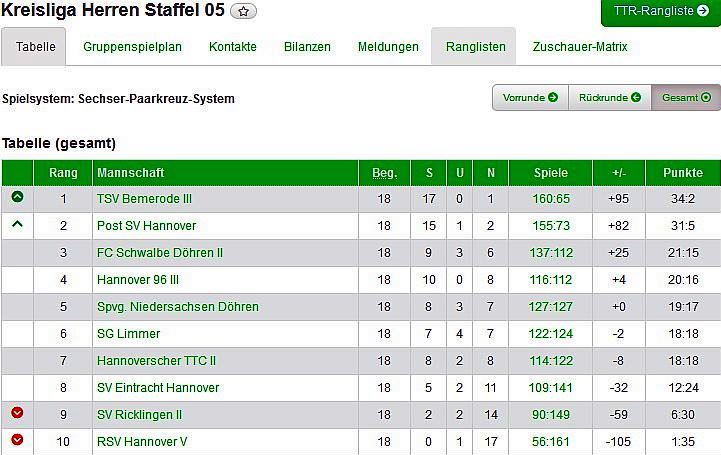Open the Ranglisten tab
The width and height of the screenshot is (721, 455).
click(475, 47)
